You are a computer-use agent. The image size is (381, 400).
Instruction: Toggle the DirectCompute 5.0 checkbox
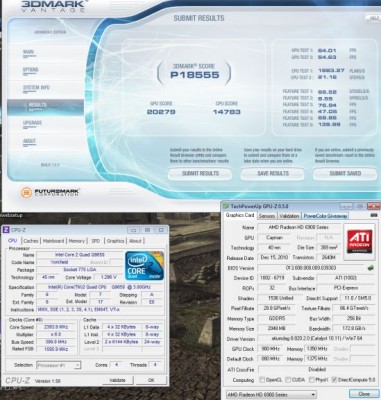coord(335,380)
